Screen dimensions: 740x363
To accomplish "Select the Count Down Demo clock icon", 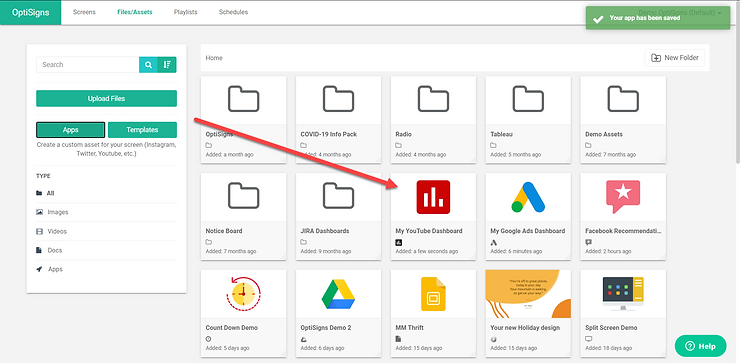I will 244,294.
